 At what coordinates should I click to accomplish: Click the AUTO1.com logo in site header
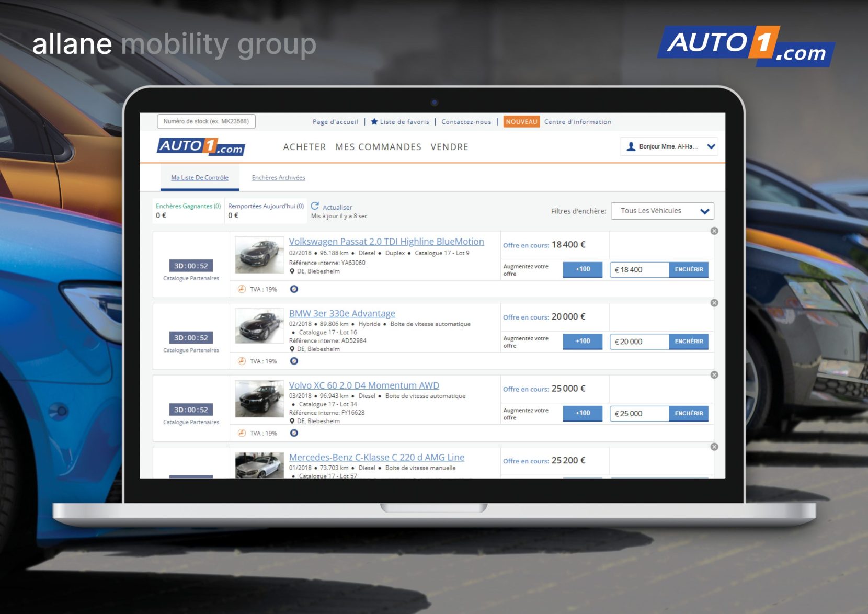click(x=201, y=147)
